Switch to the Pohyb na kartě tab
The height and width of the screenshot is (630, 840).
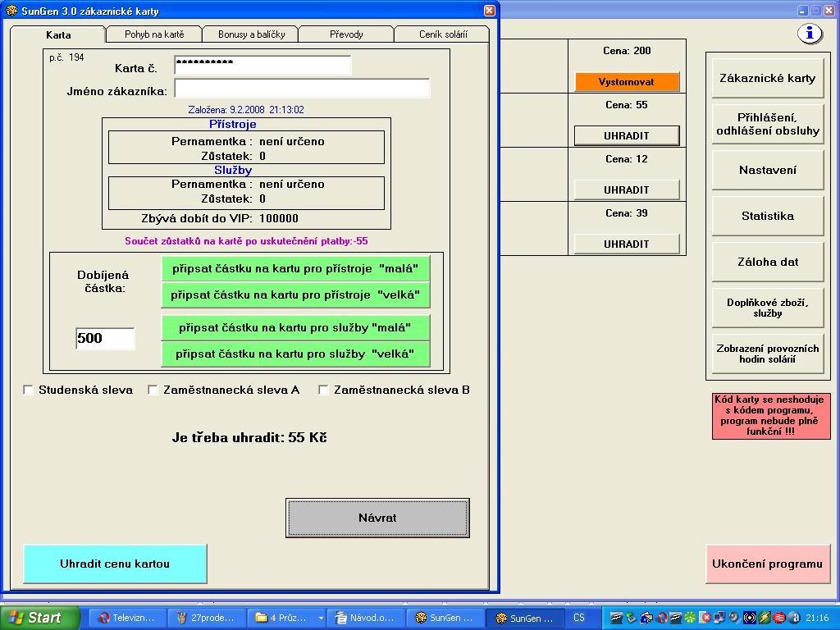pos(153,34)
